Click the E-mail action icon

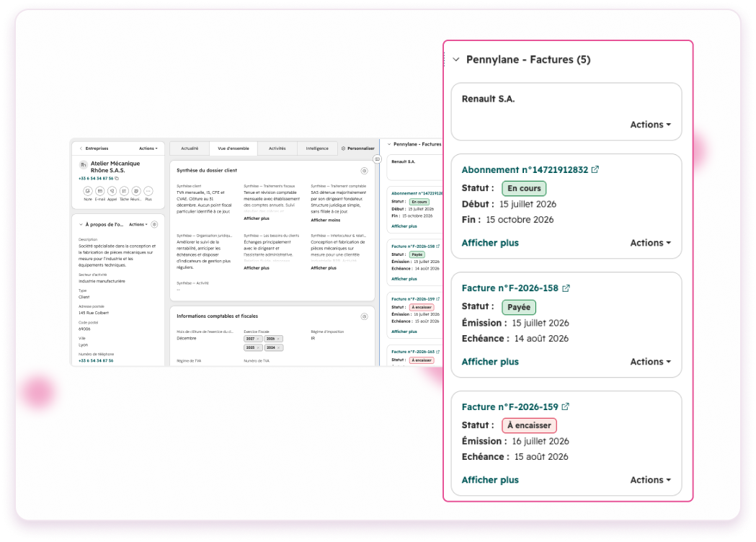99,191
